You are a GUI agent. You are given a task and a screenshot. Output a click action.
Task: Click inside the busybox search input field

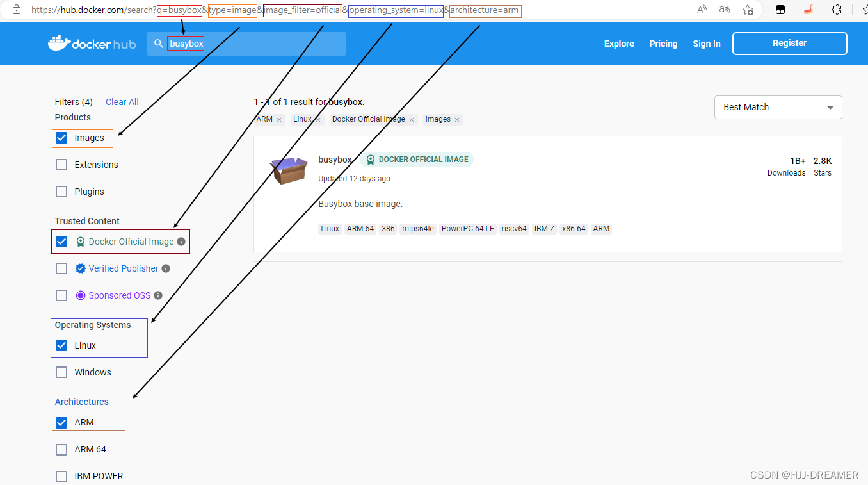click(x=186, y=44)
